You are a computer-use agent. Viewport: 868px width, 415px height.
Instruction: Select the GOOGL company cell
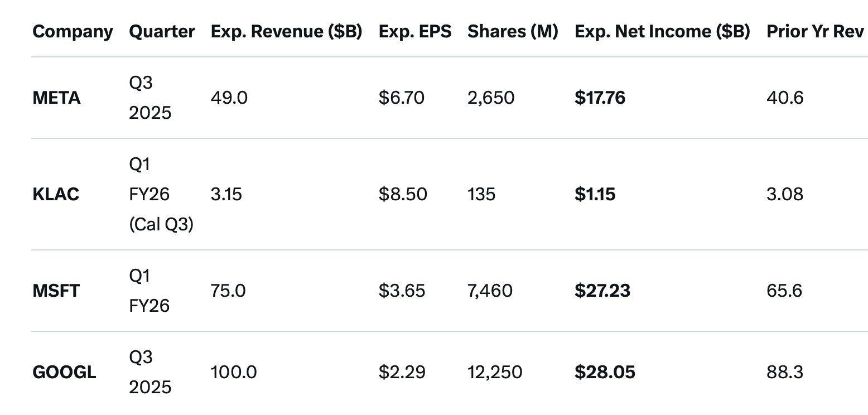pos(64,372)
